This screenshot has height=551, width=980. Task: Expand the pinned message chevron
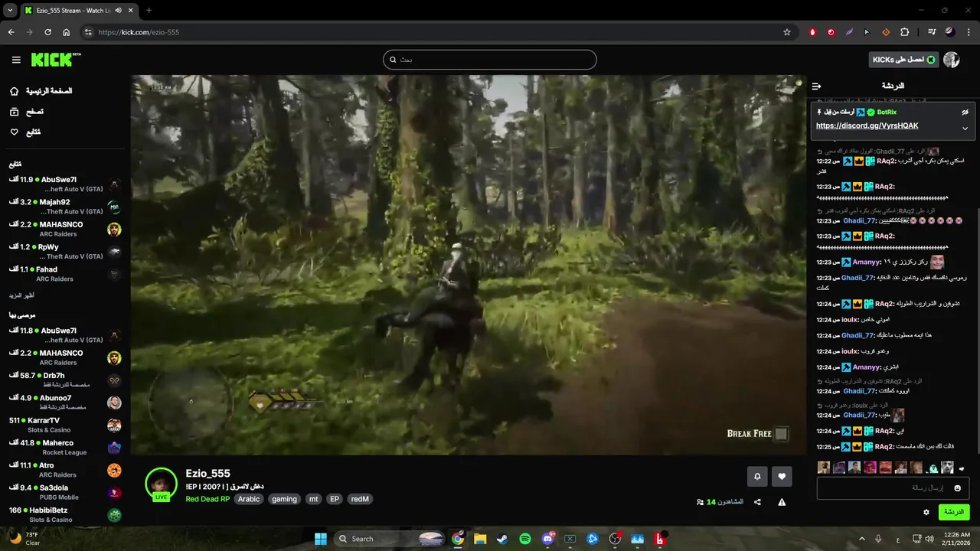point(965,129)
